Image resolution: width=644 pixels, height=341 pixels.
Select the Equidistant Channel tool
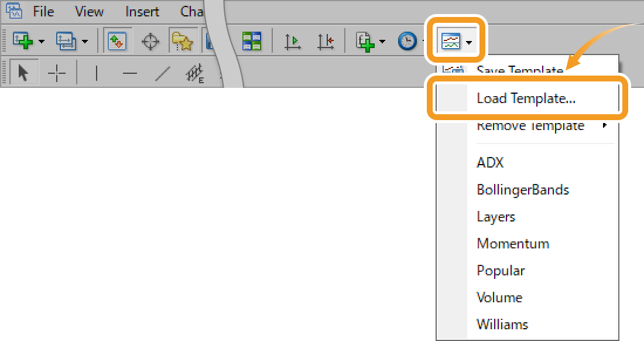click(x=195, y=74)
